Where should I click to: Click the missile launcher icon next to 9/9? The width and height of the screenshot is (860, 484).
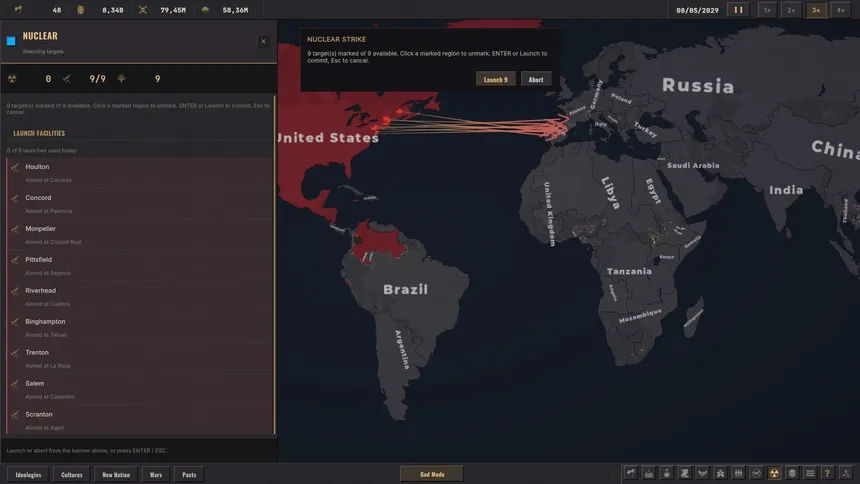(67, 78)
